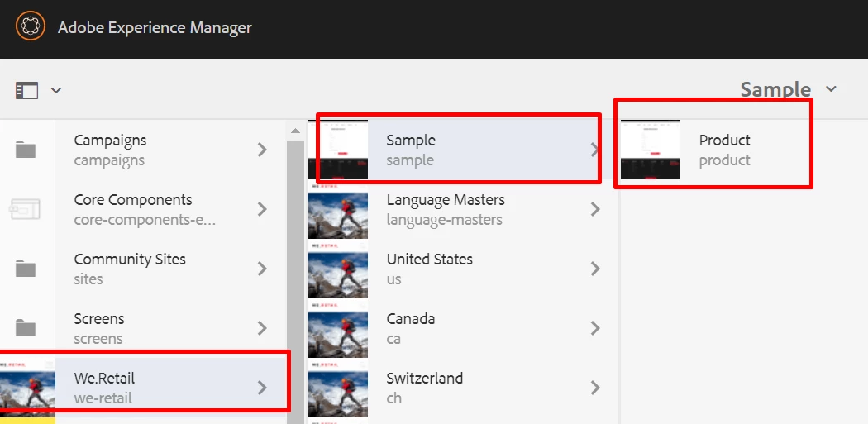Open the Community Sites item
868x424 pixels.
[x=143, y=269]
